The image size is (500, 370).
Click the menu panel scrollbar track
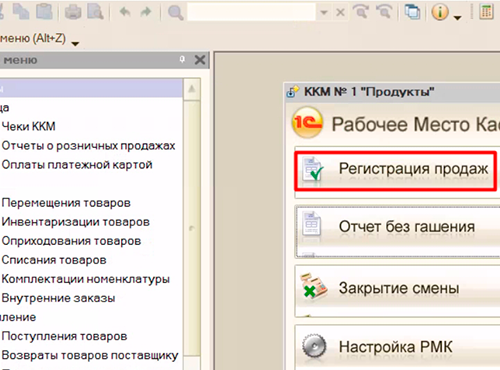click(192, 229)
